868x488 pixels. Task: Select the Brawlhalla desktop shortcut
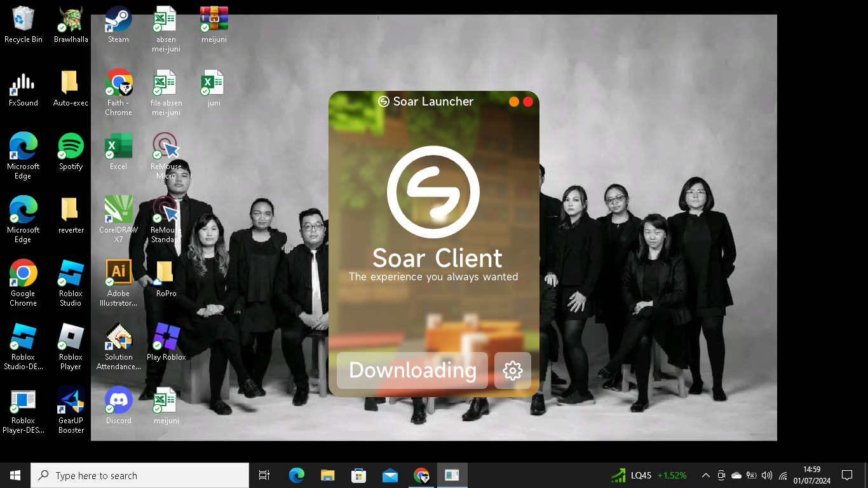coord(71,25)
